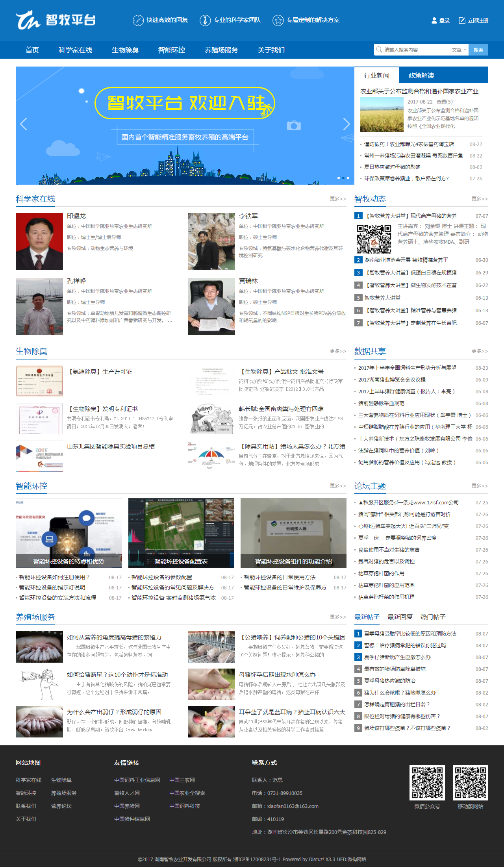Expand 更多 in 科学家在线 section
Image resolution: width=504 pixels, height=867 pixels.
coord(338,199)
